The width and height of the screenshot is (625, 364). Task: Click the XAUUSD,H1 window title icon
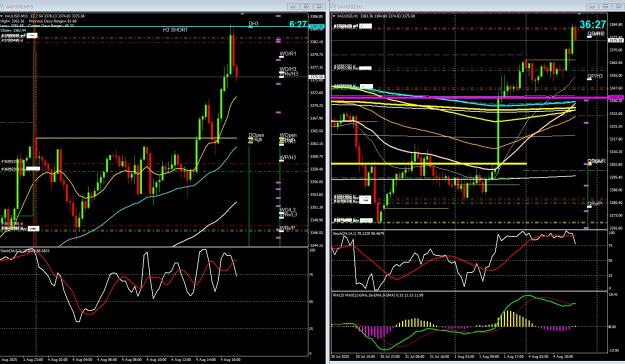(333, 6)
